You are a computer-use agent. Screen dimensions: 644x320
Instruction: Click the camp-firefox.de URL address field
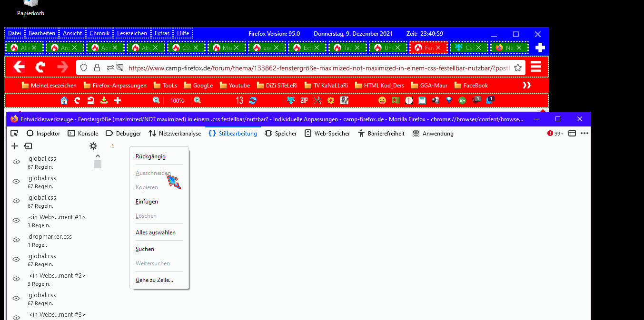point(319,68)
